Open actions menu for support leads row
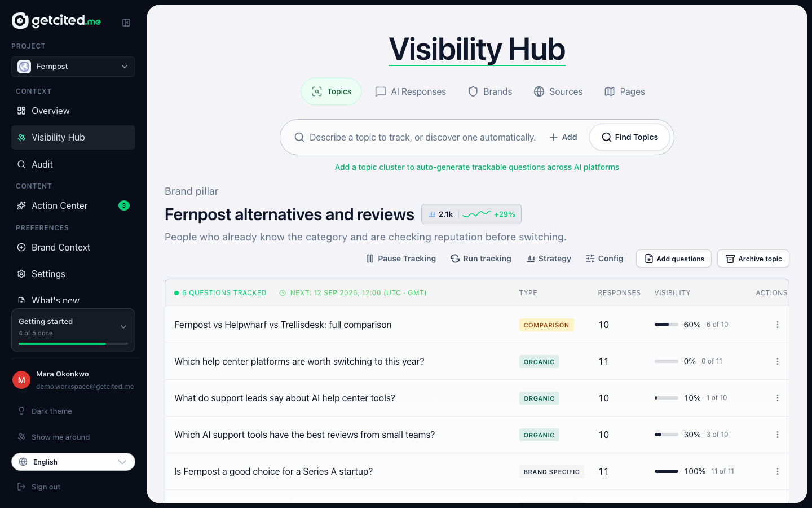The height and width of the screenshot is (508, 812). click(778, 398)
